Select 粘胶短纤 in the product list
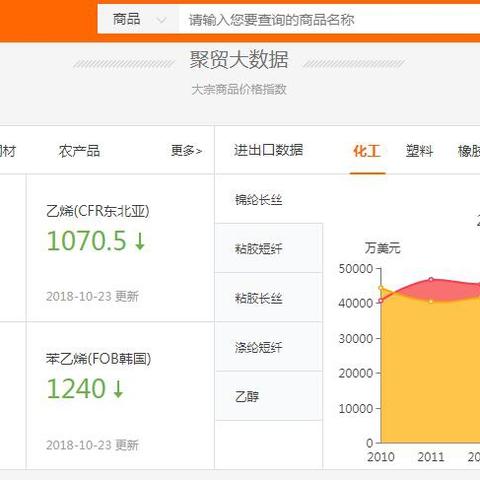Image resolution: width=480 pixels, height=480 pixels. (269, 248)
